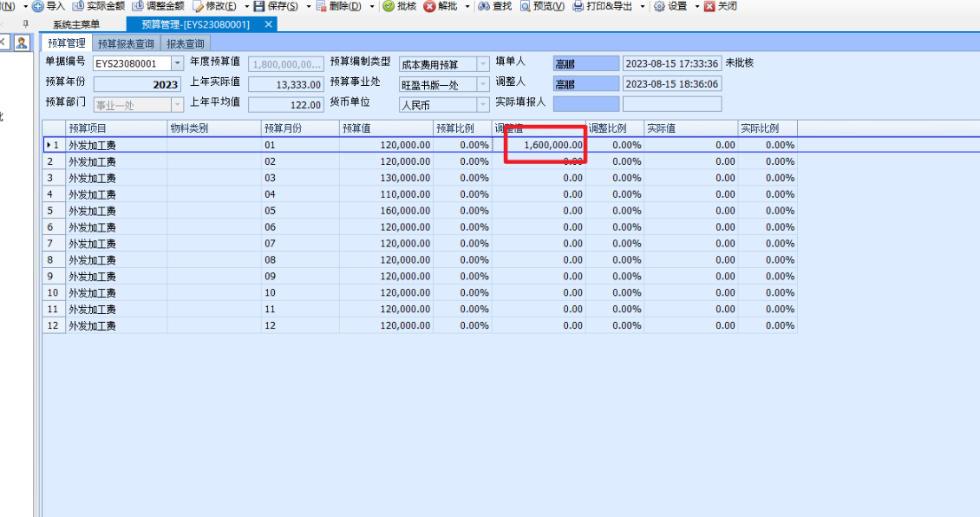This screenshot has height=517, width=980.
Task: Expand the 预算事业处 dropdown
Action: pyautogui.click(x=483, y=84)
